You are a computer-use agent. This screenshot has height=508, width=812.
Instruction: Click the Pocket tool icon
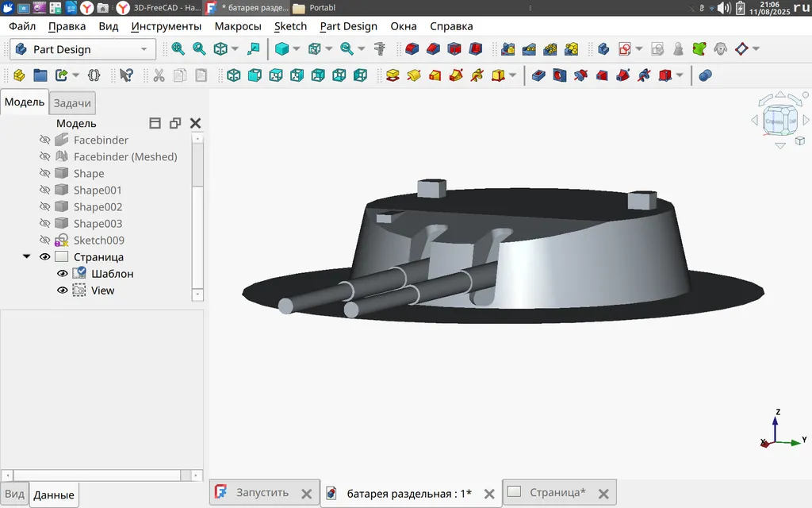click(538, 75)
